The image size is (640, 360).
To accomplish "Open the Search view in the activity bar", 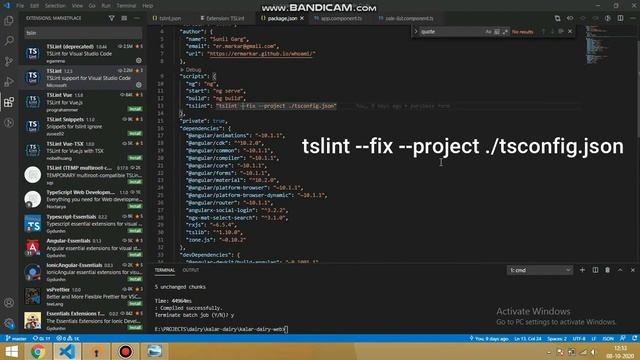I will tap(9, 41).
